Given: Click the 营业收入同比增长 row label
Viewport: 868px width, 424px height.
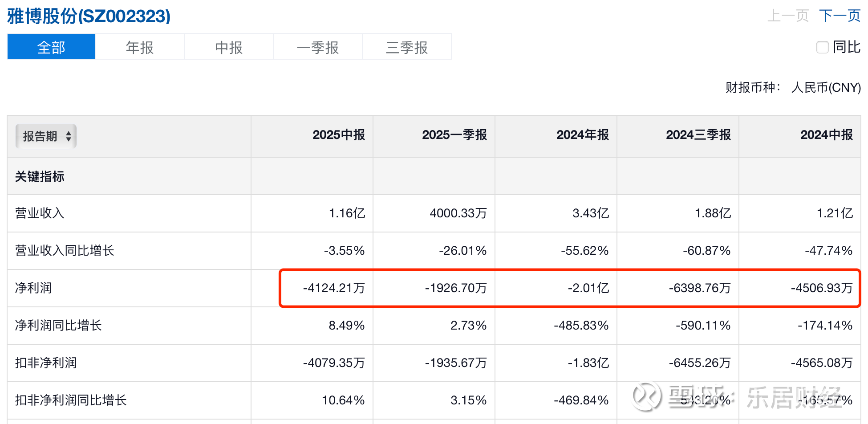Looking at the screenshot, I should 65,251.
